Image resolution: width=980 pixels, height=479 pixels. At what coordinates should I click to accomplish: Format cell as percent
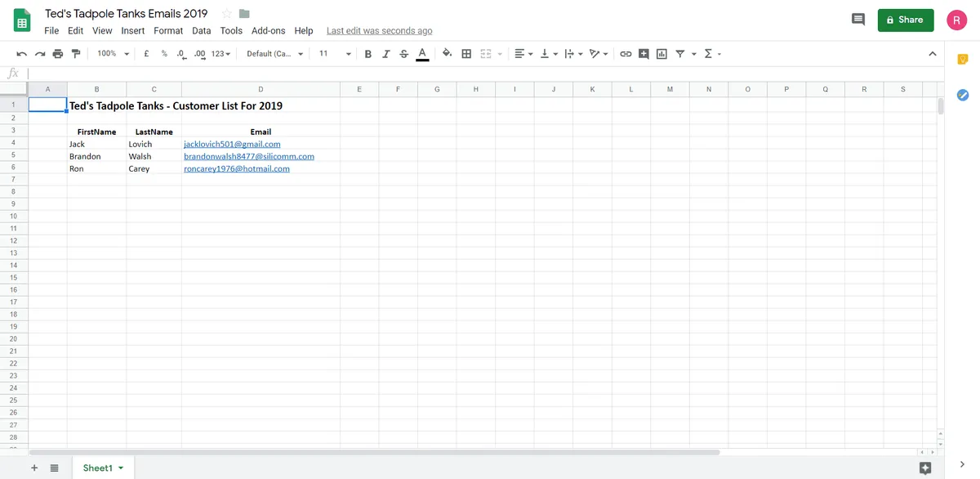coord(164,54)
